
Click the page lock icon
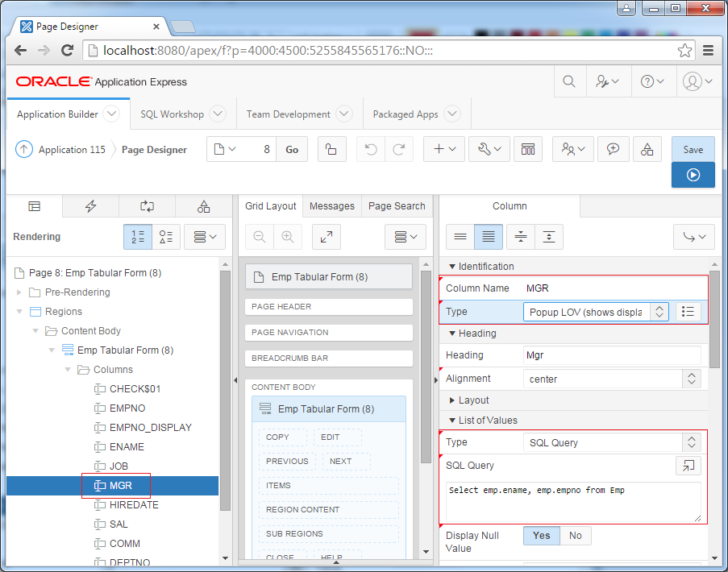(331, 149)
